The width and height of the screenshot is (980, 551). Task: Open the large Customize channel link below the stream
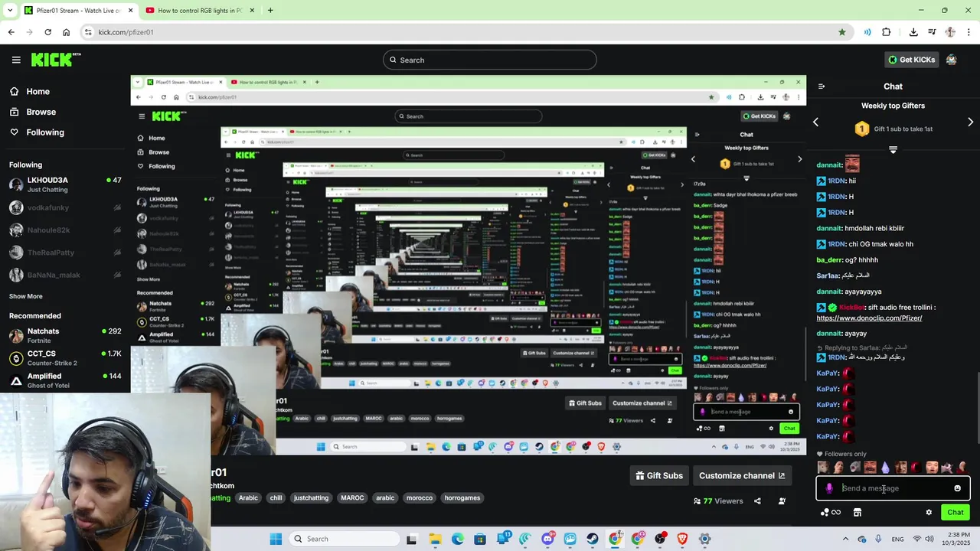(741, 475)
